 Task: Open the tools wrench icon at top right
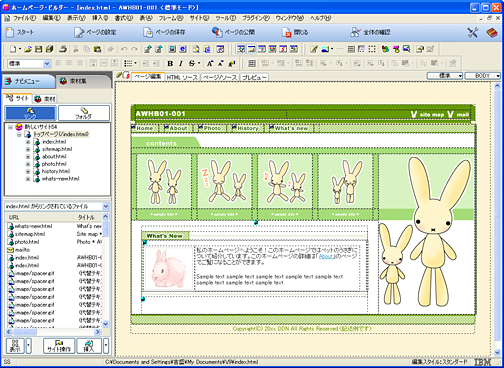473,32
